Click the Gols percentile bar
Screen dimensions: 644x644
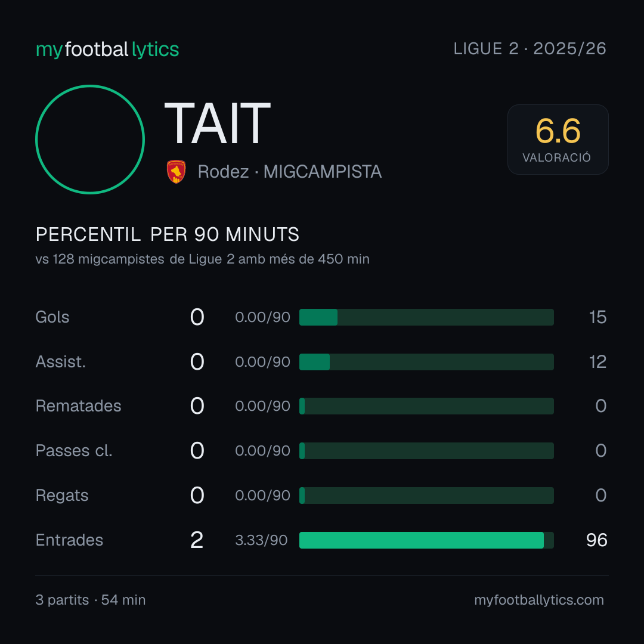tap(426, 317)
